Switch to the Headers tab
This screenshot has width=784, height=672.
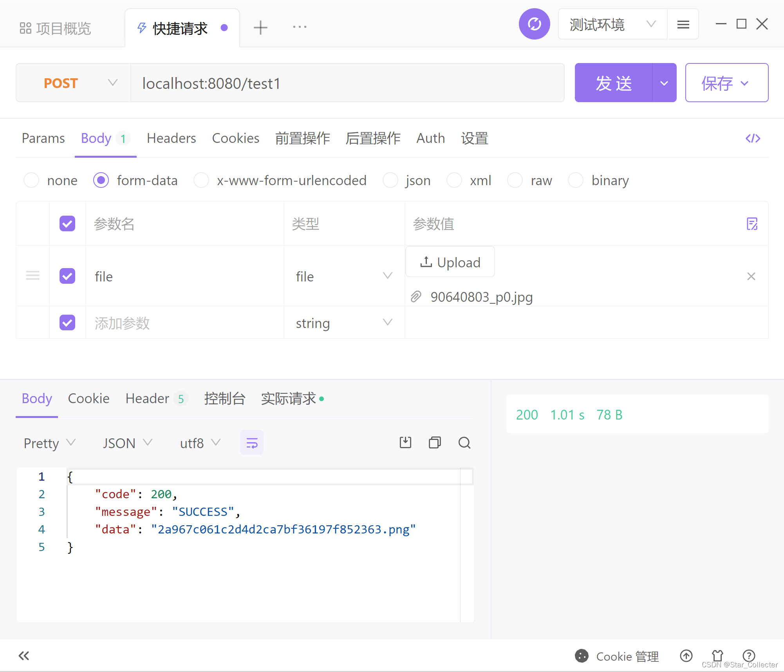click(x=171, y=139)
